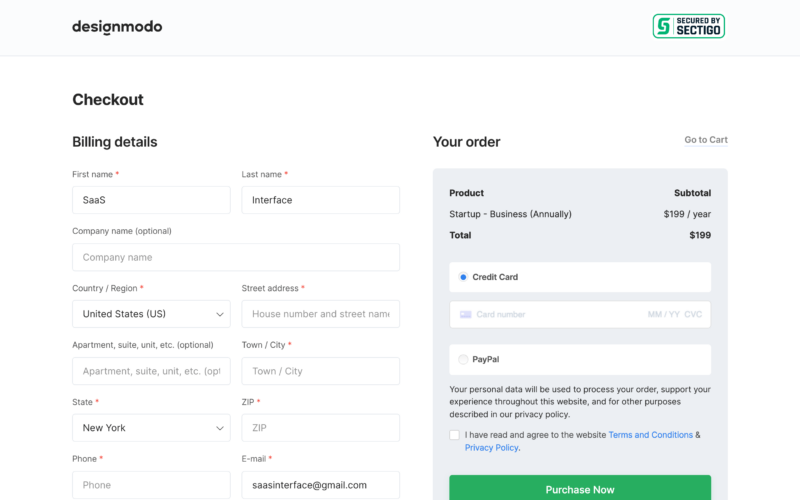Click the $199 total amount
This screenshot has height=500, width=800.
(700, 235)
